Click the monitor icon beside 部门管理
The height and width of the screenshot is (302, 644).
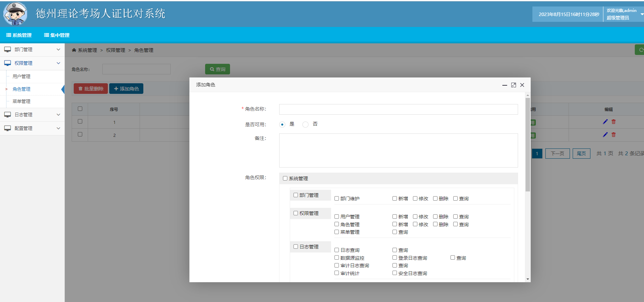click(x=8, y=49)
